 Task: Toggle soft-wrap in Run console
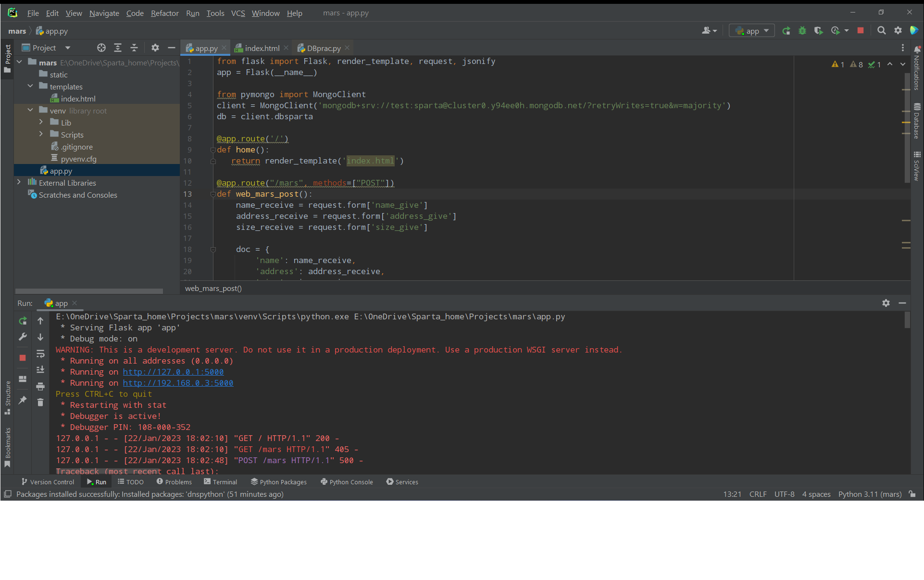coord(40,354)
